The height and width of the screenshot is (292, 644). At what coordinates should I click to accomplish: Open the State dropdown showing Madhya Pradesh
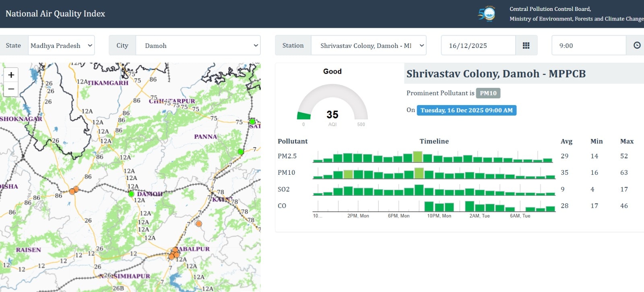[x=61, y=46]
